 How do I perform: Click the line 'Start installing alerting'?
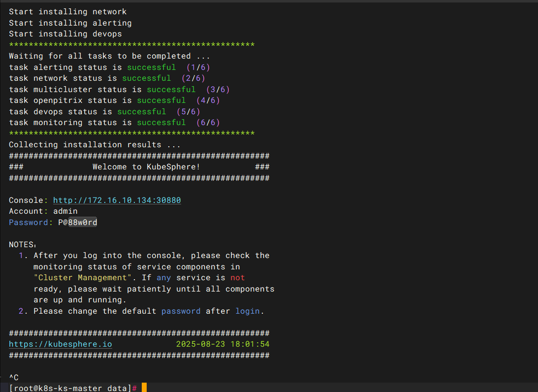[x=70, y=23]
